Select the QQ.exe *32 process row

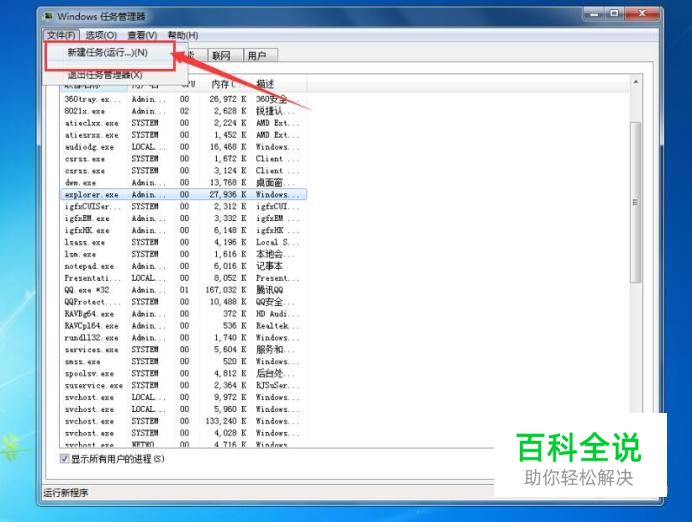click(183, 290)
